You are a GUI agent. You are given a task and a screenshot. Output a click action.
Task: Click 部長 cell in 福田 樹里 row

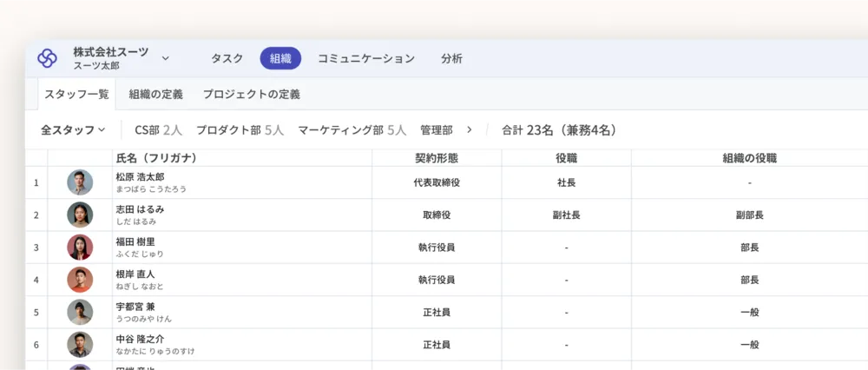click(x=750, y=248)
